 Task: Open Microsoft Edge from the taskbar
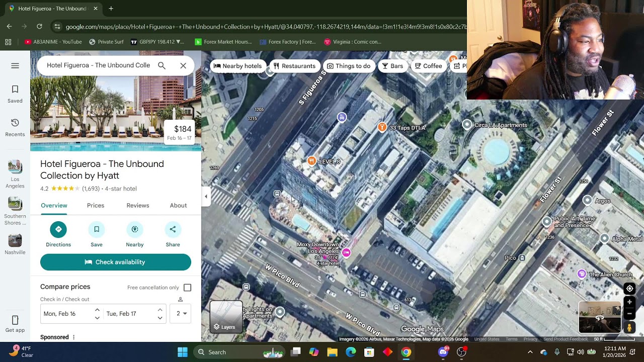tap(351, 352)
